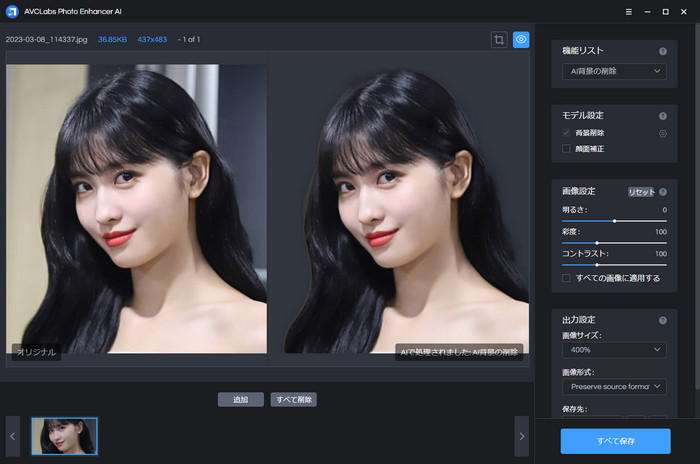
Task: Go to previous thumbnail with left arrow
Action: click(x=12, y=436)
